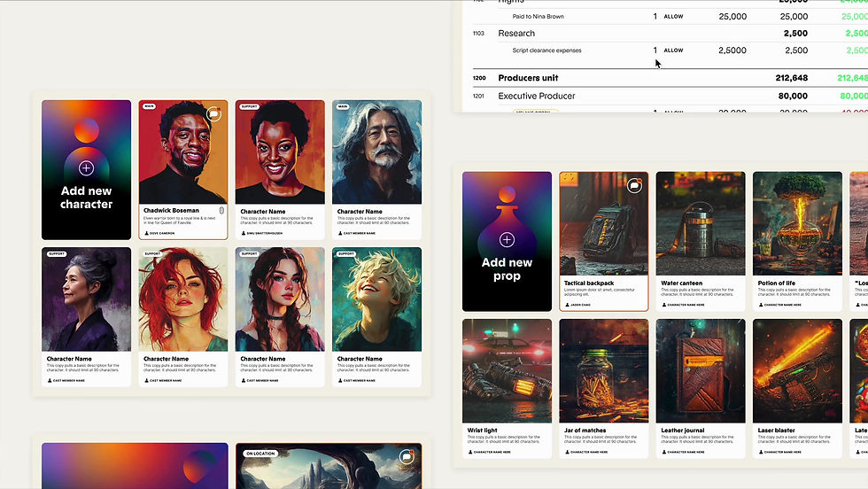Image resolution: width=868 pixels, height=489 pixels.
Task: Click the Potion of life title
Action: click(777, 283)
